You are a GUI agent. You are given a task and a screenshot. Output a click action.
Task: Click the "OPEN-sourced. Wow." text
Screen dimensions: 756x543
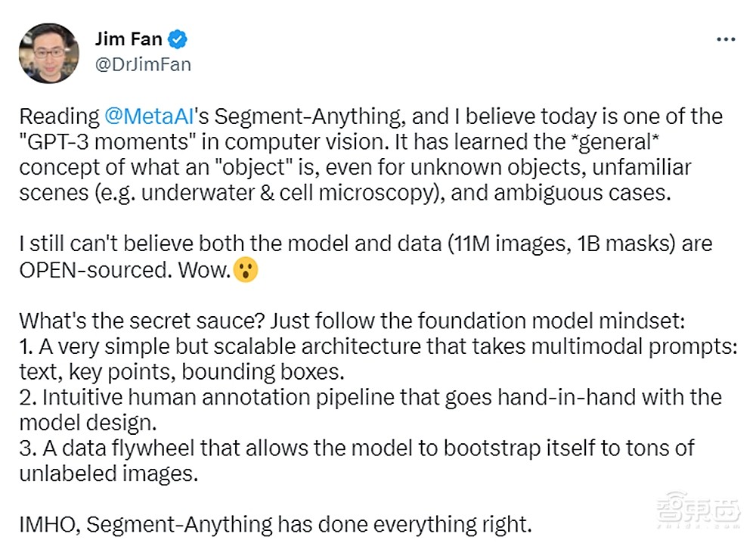(x=124, y=270)
